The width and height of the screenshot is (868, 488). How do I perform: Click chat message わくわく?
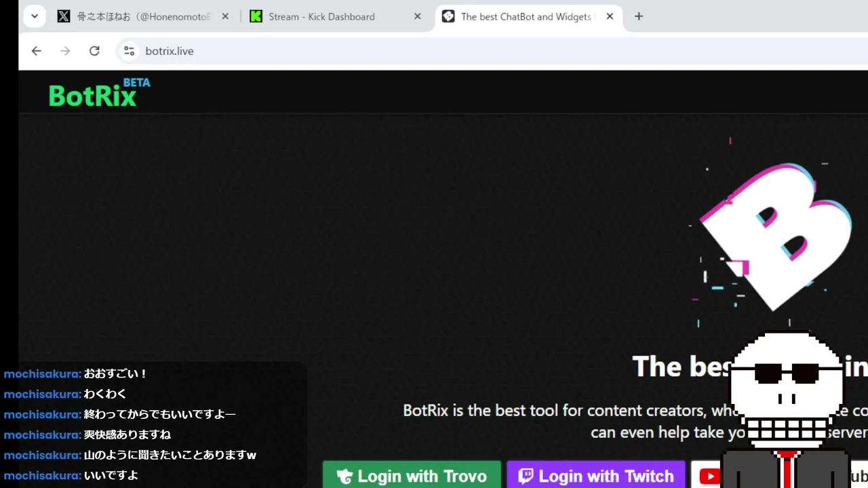click(105, 394)
